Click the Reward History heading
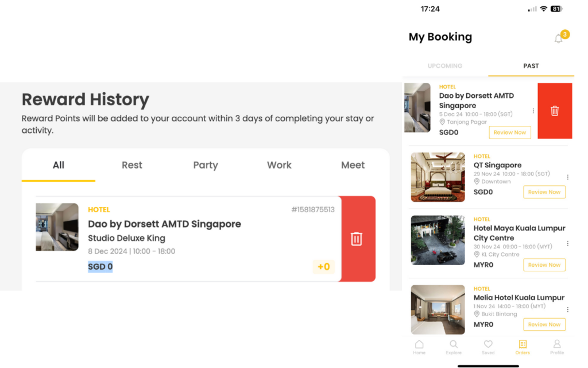588x368 pixels. (85, 99)
